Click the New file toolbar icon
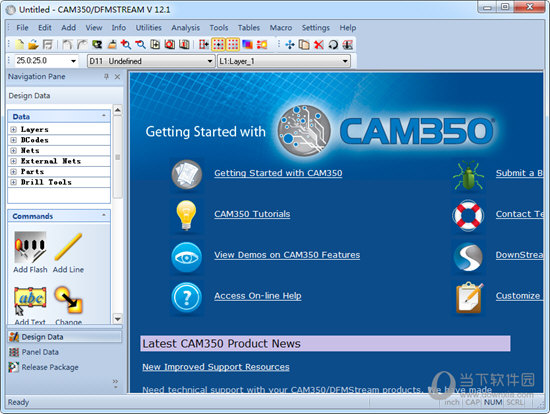The image size is (550, 414). click(20, 45)
